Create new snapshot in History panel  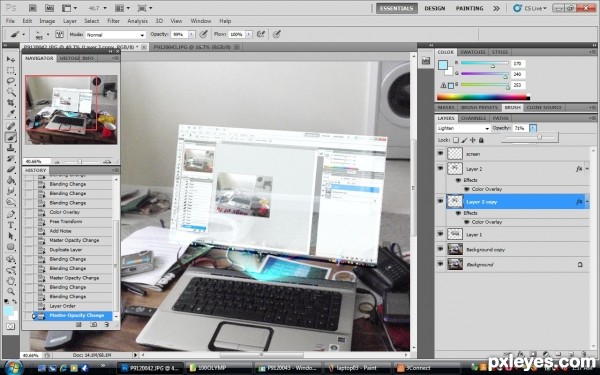coord(93,324)
